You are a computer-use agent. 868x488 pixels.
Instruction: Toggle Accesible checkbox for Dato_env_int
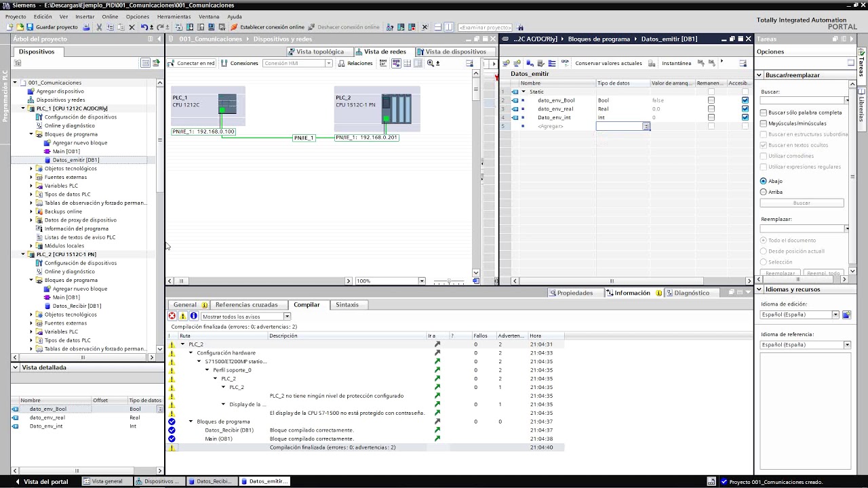[745, 117]
